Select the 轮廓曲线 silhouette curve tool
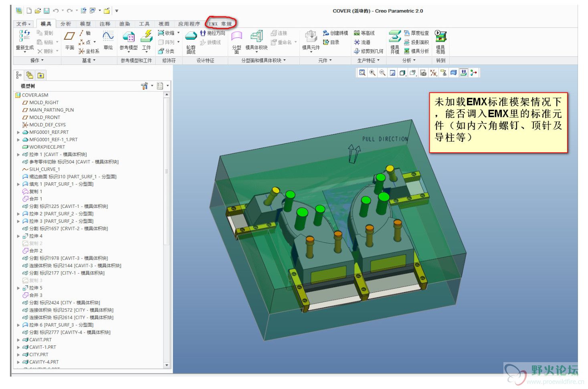588x389 pixels. click(191, 42)
